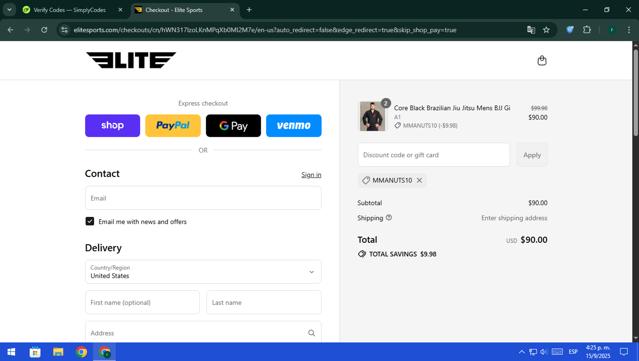
Task: Click the Elite logo
Action: [x=131, y=60]
